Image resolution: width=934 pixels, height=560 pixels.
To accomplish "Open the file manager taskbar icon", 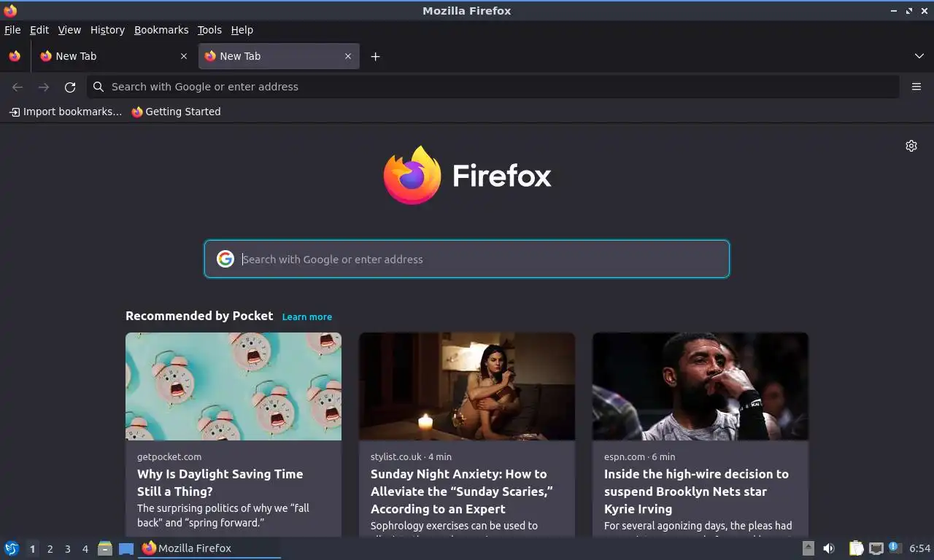I will [x=105, y=548].
